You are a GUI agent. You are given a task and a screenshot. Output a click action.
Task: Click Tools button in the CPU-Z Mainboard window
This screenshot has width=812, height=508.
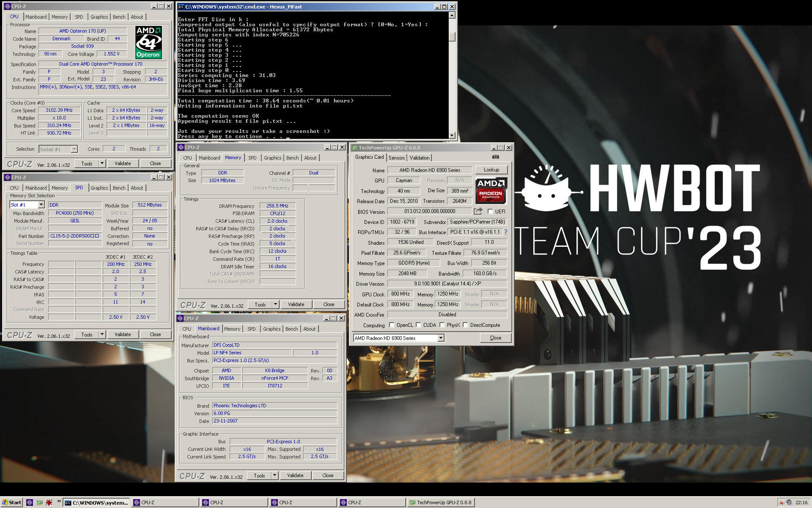pyautogui.click(x=259, y=475)
